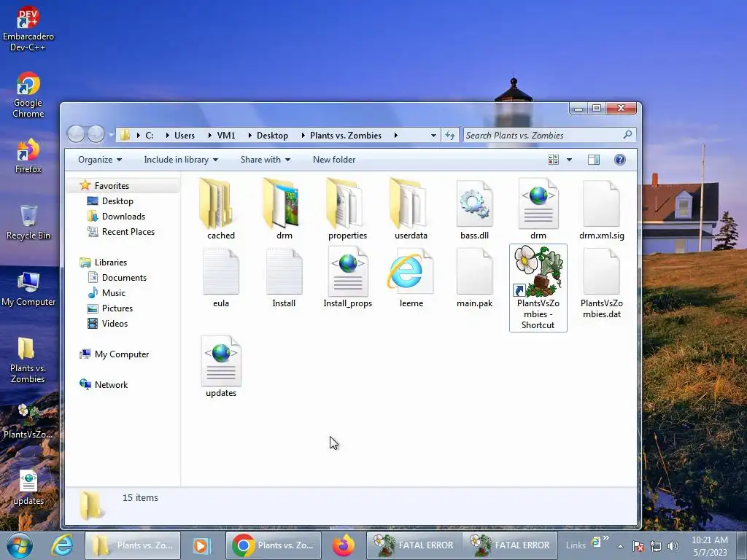Select PlantsVsZombies - Shortcut icon

pos(538,287)
